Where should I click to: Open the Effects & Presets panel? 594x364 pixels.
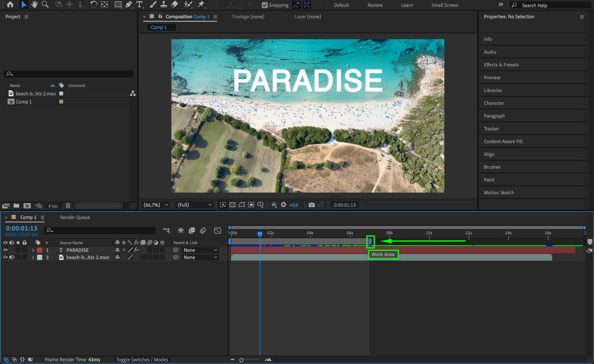coord(501,65)
